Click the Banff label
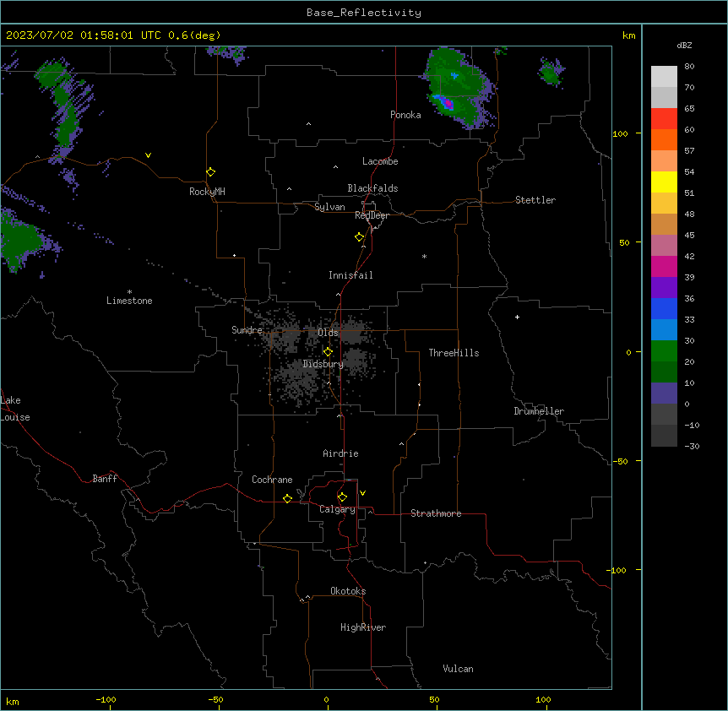 [105, 479]
